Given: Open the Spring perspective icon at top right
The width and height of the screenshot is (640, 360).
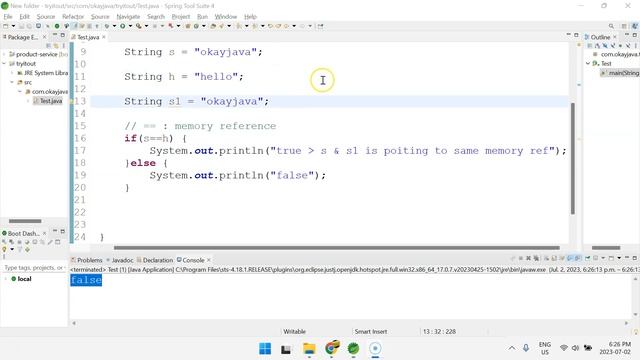Looking at the screenshot, I should pyautogui.click(x=635, y=26).
